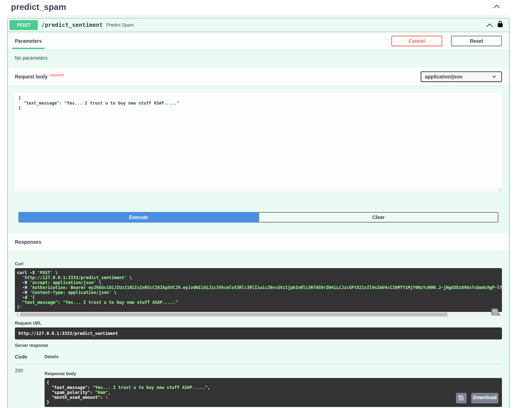
Task: Collapse the predict_spam section chevron
Action: [x=497, y=7]
